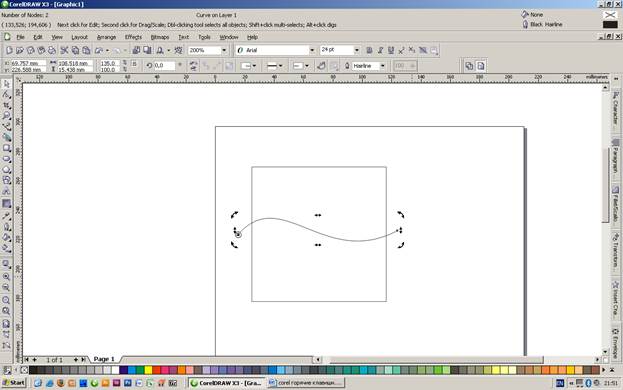Open the Tools menu
This screenshot has width=623, height=390.
click(x=204, y=37)
